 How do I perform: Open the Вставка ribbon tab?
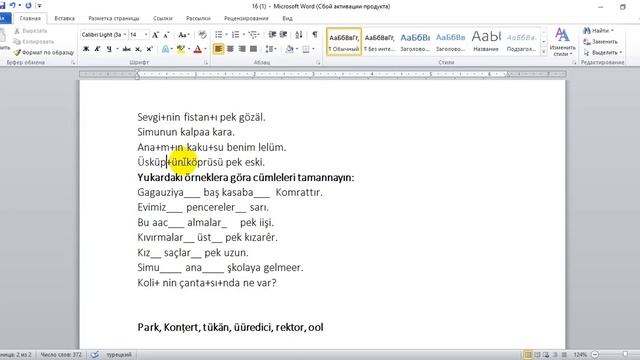pyautogui.click(x=64, y=18)
